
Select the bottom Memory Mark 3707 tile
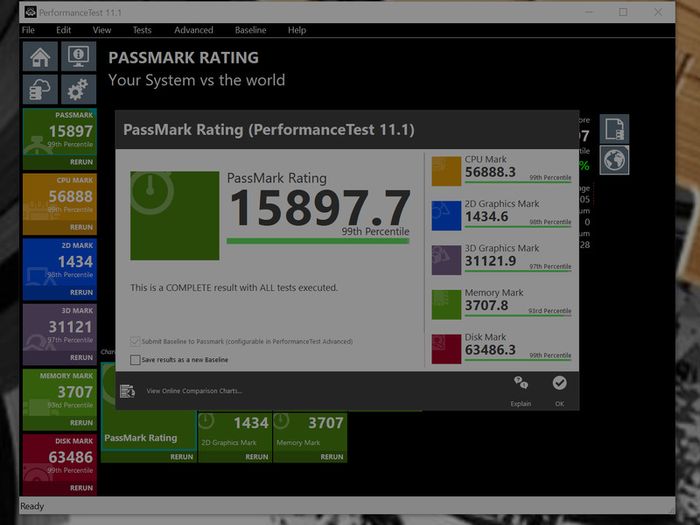click(x=310, y=431)
